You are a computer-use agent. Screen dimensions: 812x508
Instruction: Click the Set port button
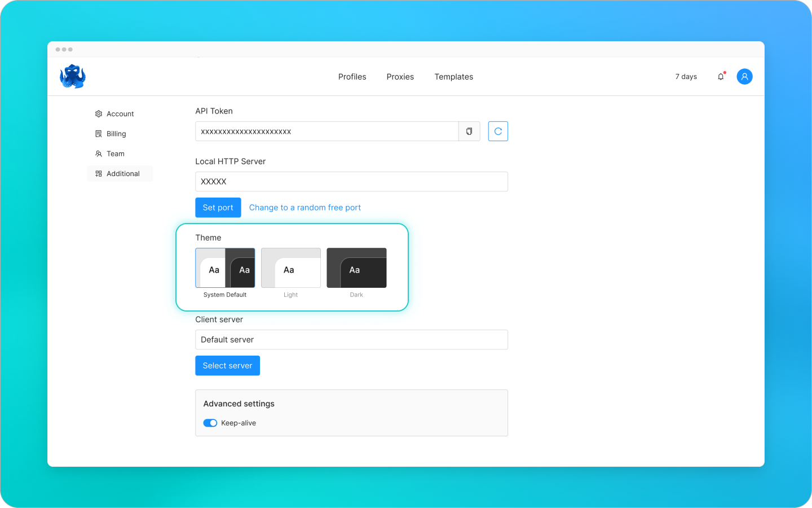click(x=218, y=207)
